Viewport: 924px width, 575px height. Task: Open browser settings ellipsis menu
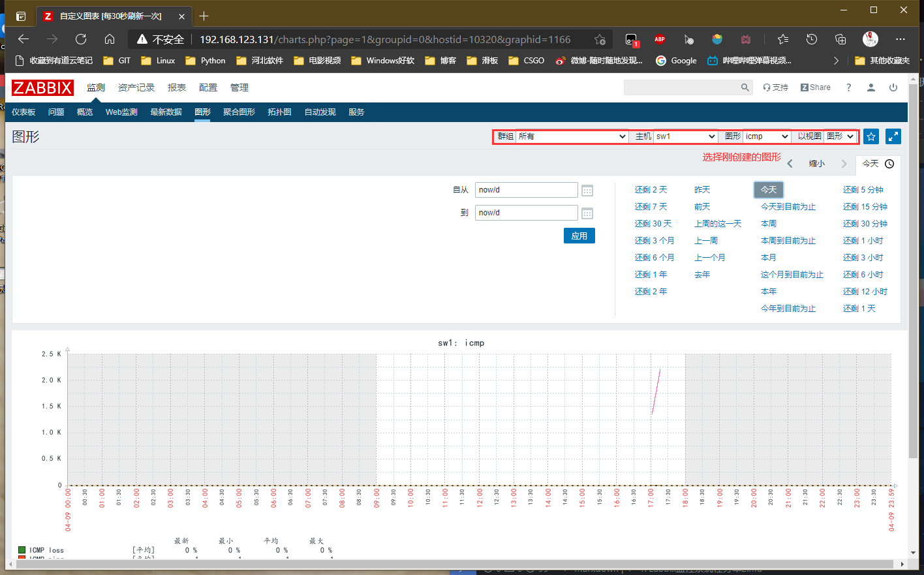[x=901, y=39]
